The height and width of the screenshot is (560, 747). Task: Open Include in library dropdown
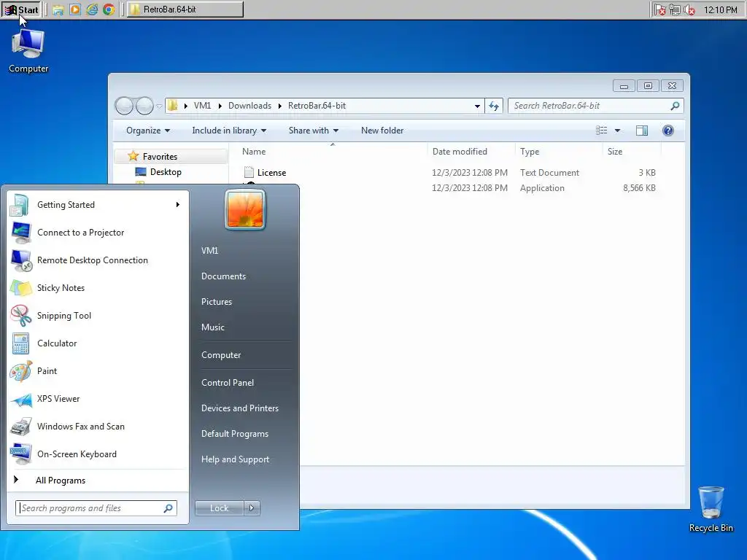click(x=229, y=131)
